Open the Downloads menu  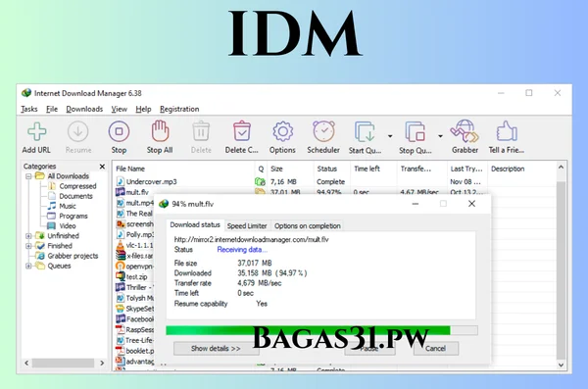click(84, 109)
